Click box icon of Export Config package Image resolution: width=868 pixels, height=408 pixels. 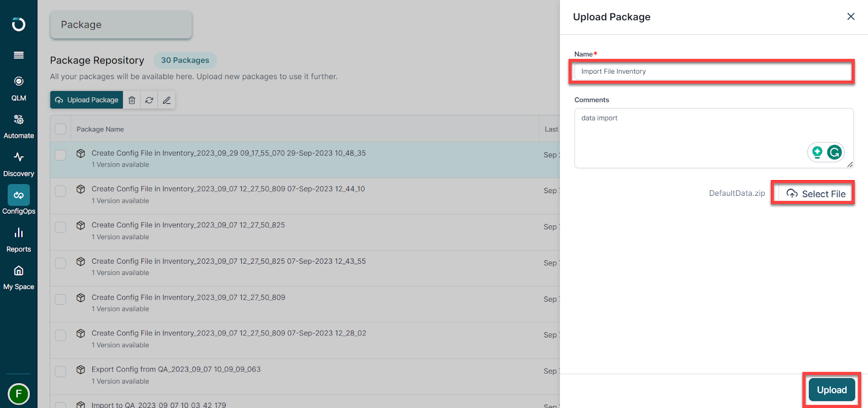point(81,369)
